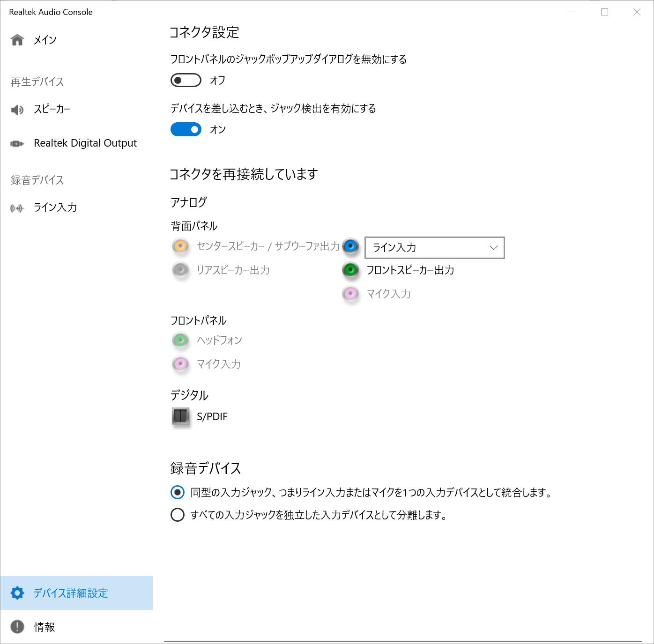Click the マイク入力 label under 背面パネル

[389, 294]
